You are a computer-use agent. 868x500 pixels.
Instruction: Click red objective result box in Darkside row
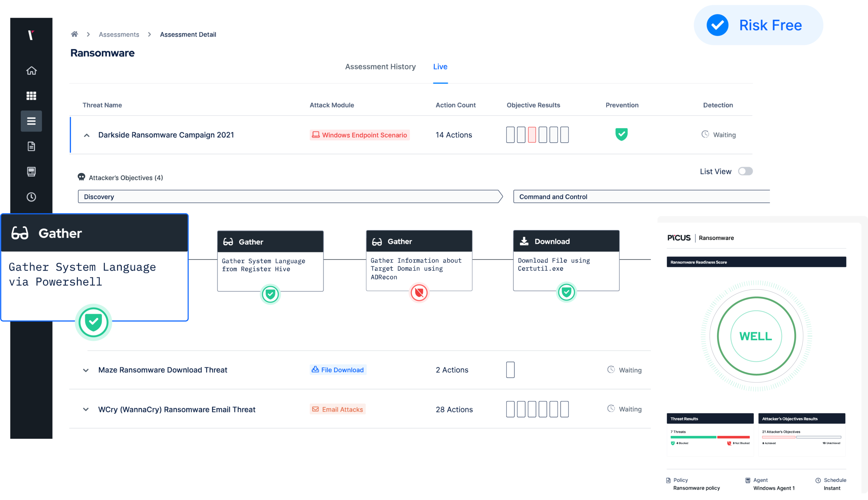pos(532,134)
